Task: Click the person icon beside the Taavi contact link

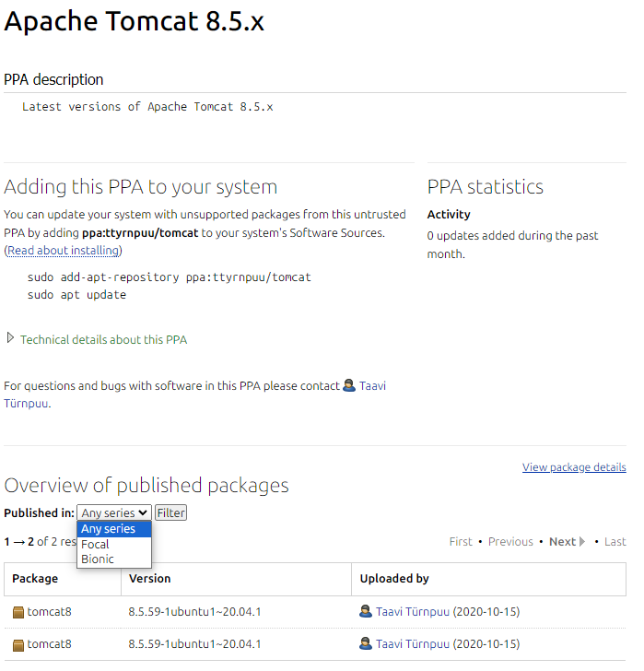Action: click(x=349, y=386)
